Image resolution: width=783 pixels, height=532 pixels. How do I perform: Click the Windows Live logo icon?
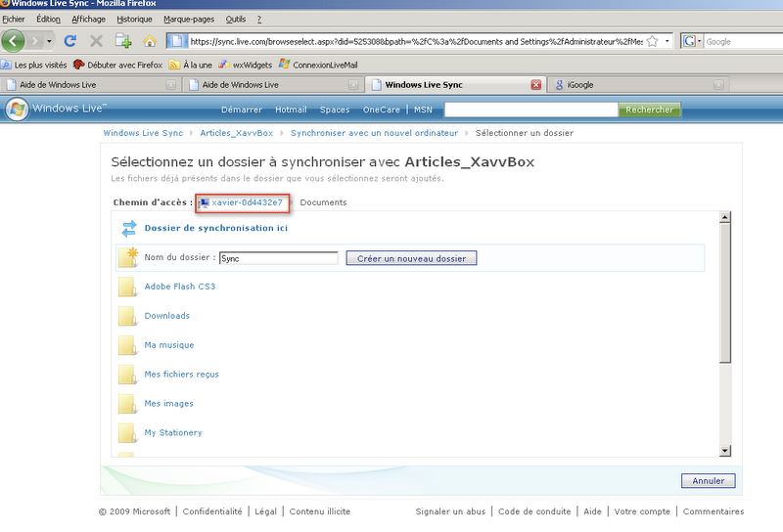tap(17, 110)
